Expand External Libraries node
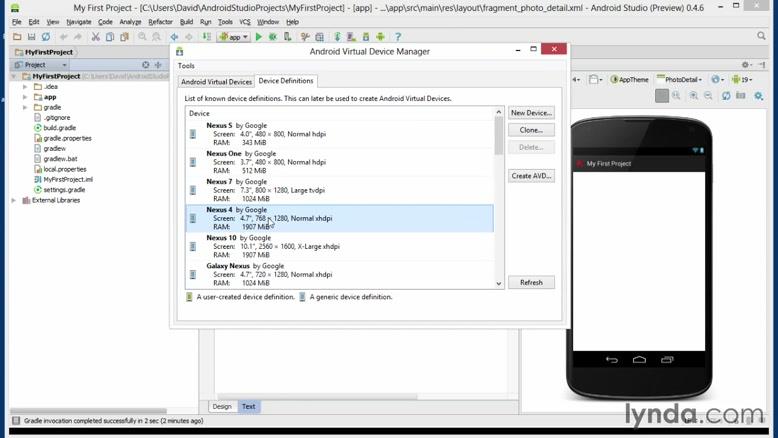The image size is (778, 438). pos(14,200)
